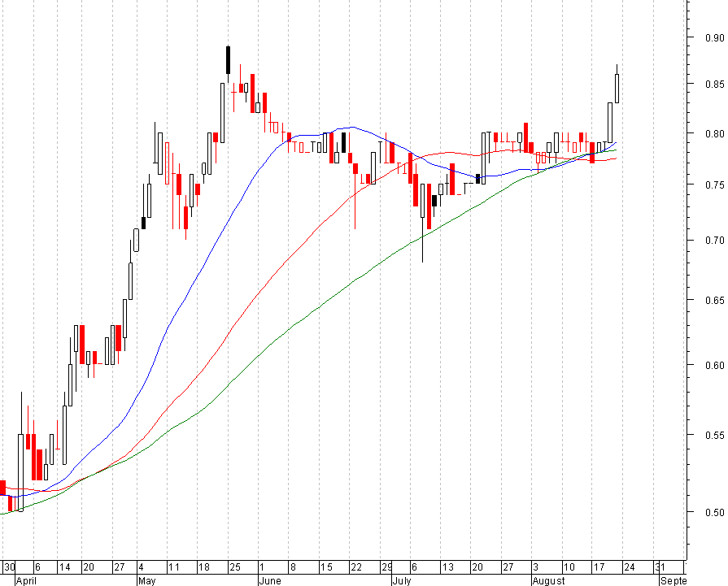Select the 0.50 price axis label
The height and width of the screenshot is (586, 728).
pos(714,512)
